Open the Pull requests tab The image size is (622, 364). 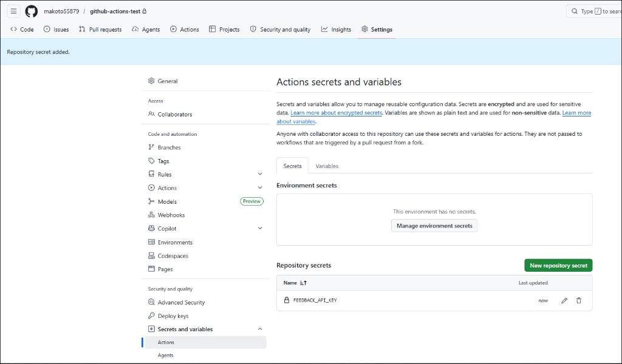tap(100, 29)
